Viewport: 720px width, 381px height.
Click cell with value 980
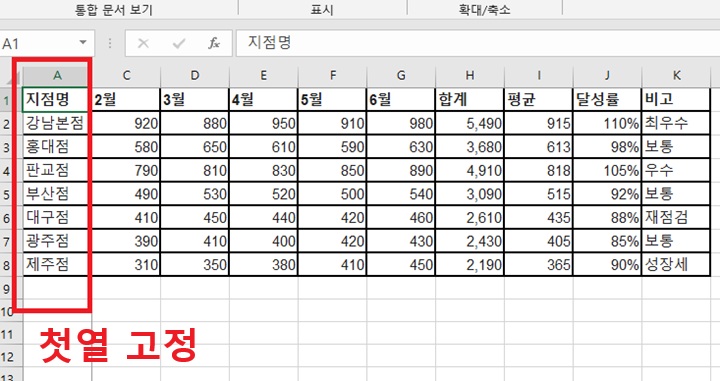point(401,123)
